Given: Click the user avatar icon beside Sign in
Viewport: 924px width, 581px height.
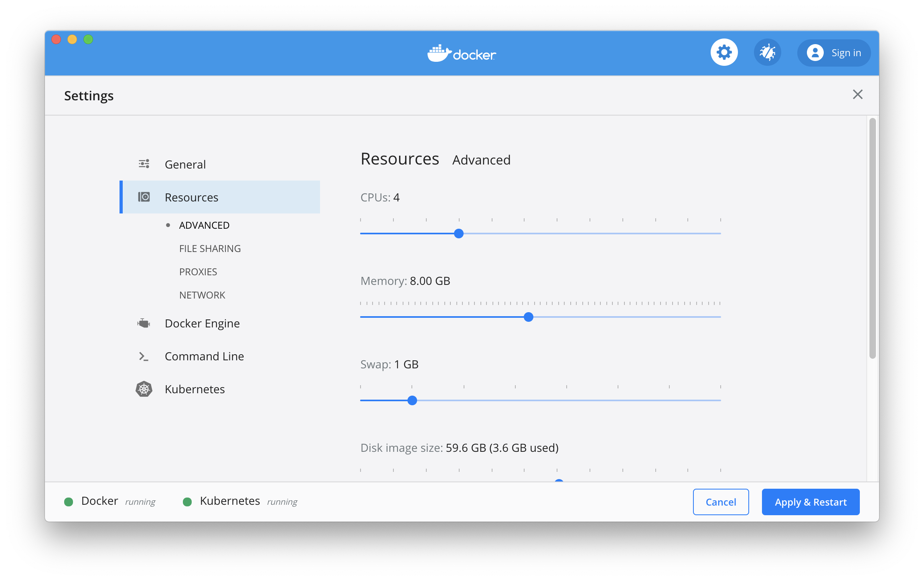Looking at the screenshot, I should pos(815,53).
